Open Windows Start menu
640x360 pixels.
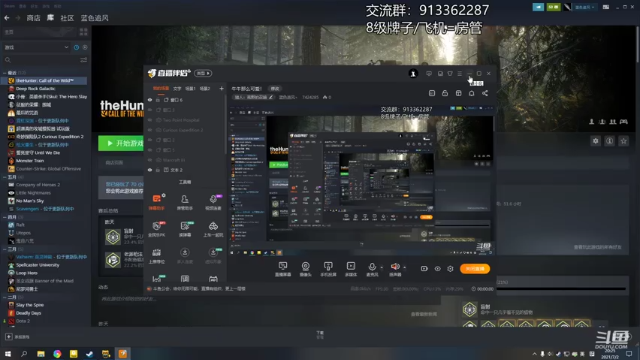[8, 353]
